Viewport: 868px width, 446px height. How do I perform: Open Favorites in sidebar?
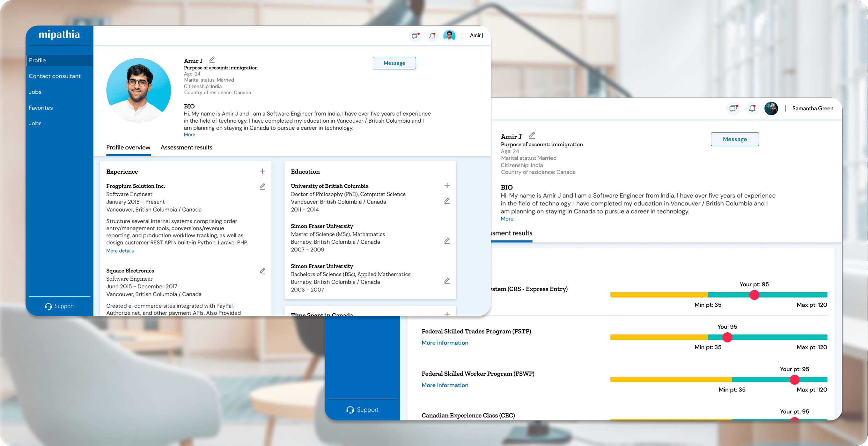(41, 108)
